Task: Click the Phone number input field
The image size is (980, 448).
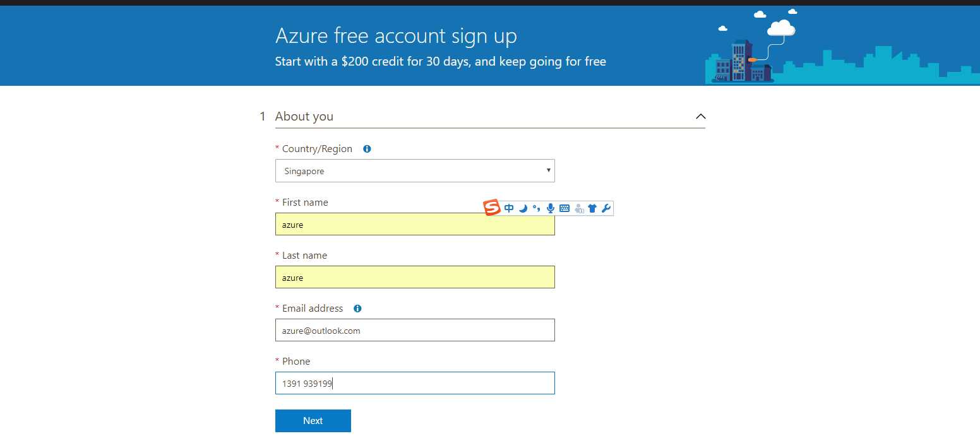Action: pos(415,383)
